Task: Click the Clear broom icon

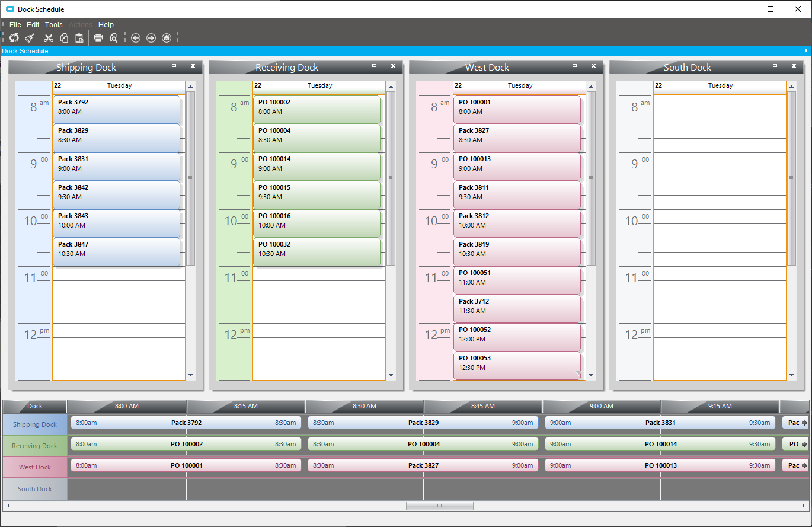Action: tap(30, 38)
